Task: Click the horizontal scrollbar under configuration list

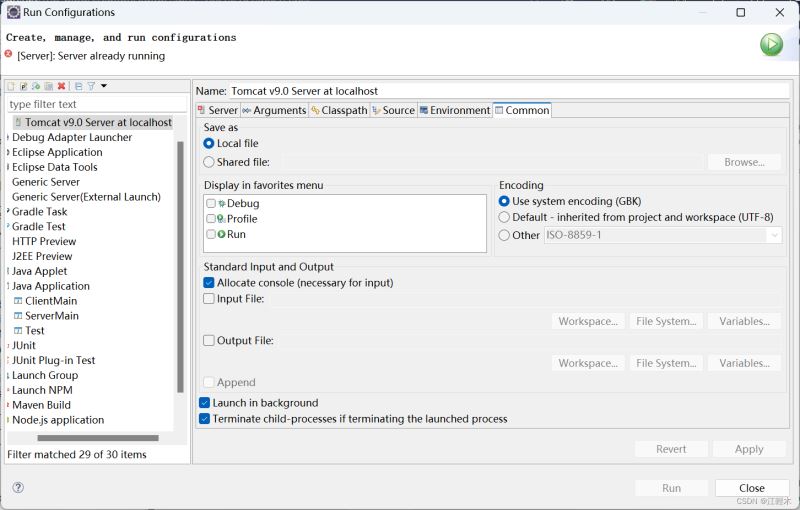Action: click(x=98, y=438)
